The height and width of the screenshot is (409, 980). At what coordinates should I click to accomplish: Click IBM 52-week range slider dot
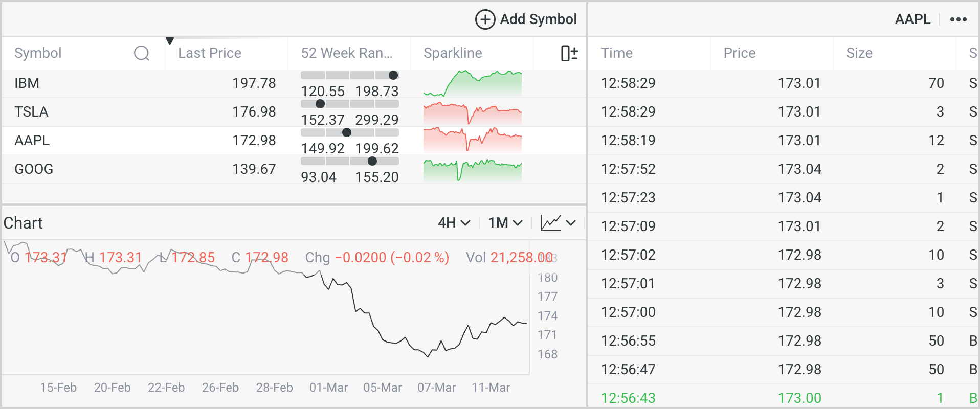click(x=393, y=75)
